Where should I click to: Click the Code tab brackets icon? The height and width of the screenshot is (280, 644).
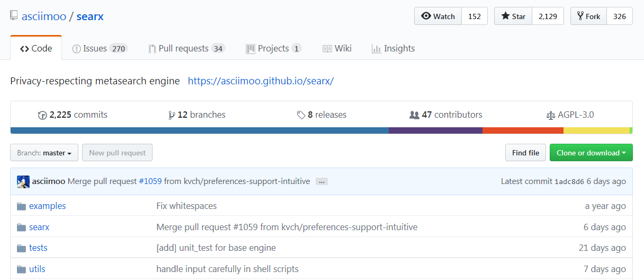24,49
